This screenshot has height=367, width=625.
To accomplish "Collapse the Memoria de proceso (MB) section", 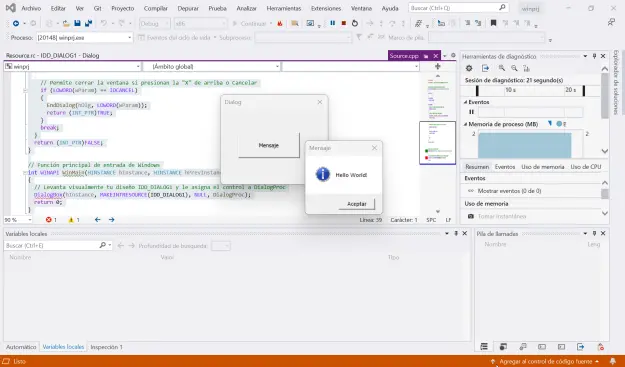I will tap(465, 124).
